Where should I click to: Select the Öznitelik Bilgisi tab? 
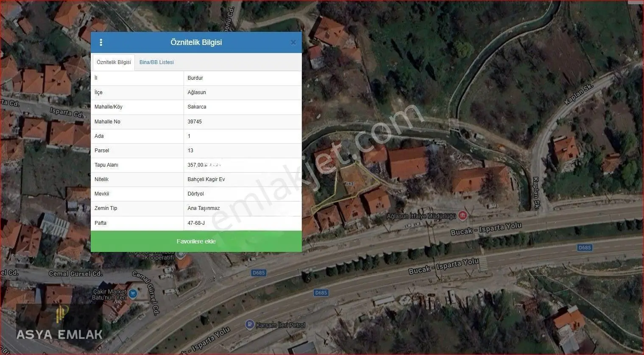tap(114, 62)
